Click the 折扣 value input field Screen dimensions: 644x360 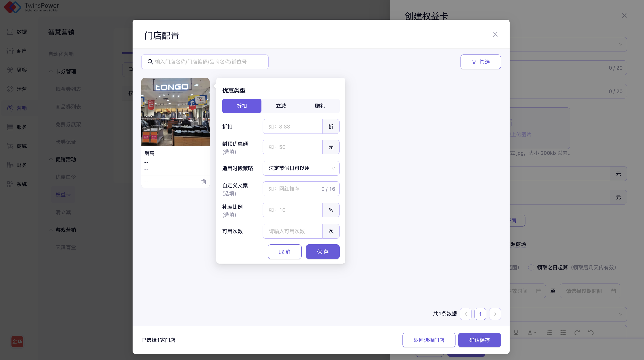[292, 127]
